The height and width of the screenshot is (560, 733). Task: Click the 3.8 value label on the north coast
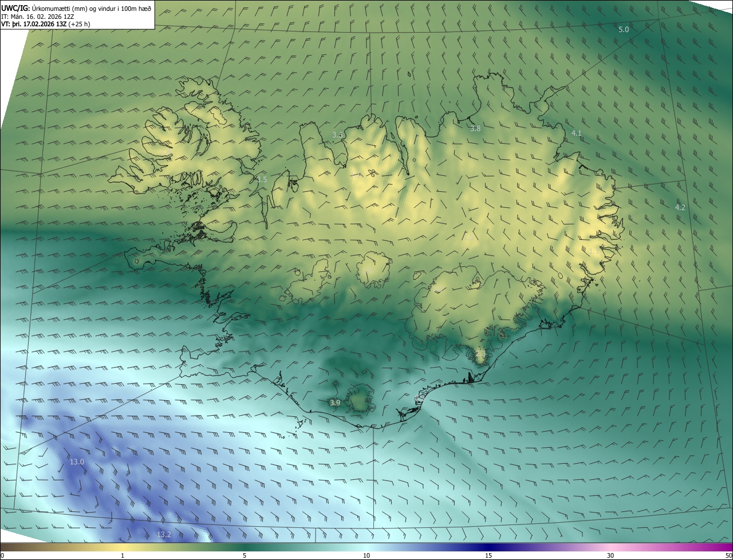click(475, 129)
